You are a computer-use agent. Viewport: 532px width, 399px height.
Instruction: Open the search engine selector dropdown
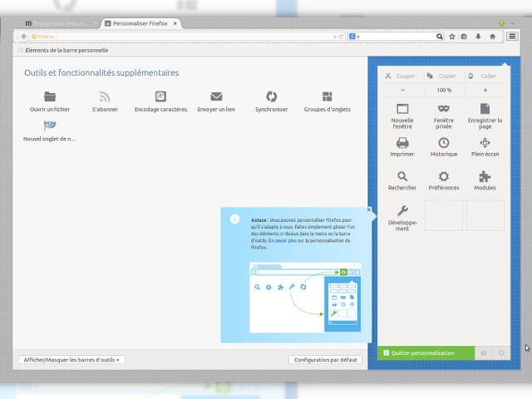(354, 37)
